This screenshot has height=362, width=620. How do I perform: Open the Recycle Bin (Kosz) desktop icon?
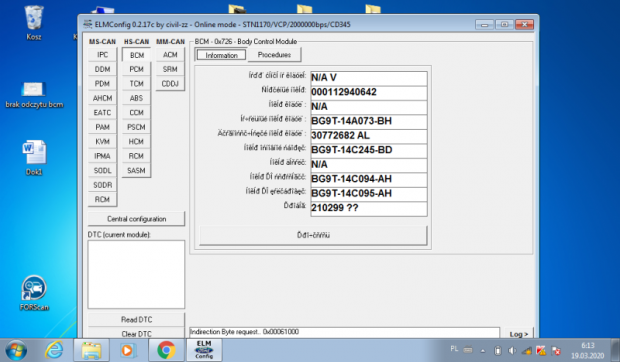[x=34, y=23]
